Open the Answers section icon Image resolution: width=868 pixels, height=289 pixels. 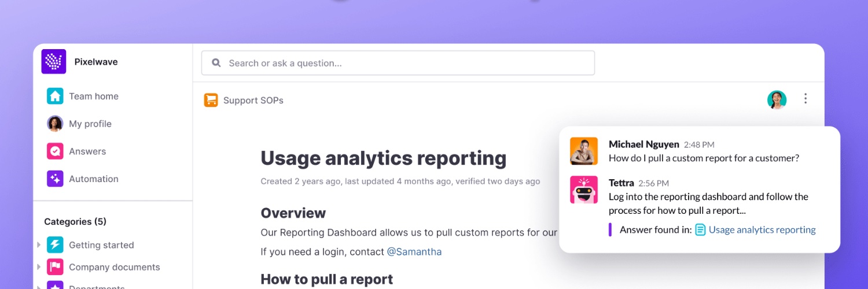[55, 151]
